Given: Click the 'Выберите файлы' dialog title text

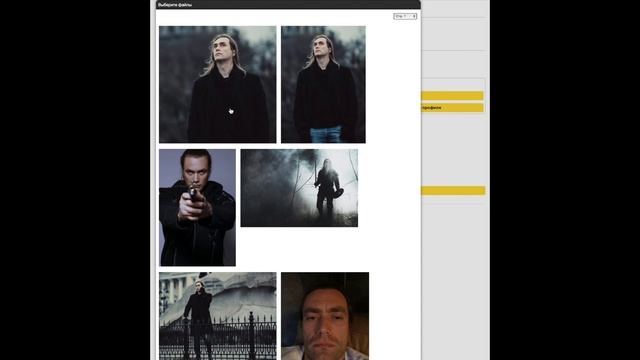Looking at the screenshot, I should [x=175, y=5].
